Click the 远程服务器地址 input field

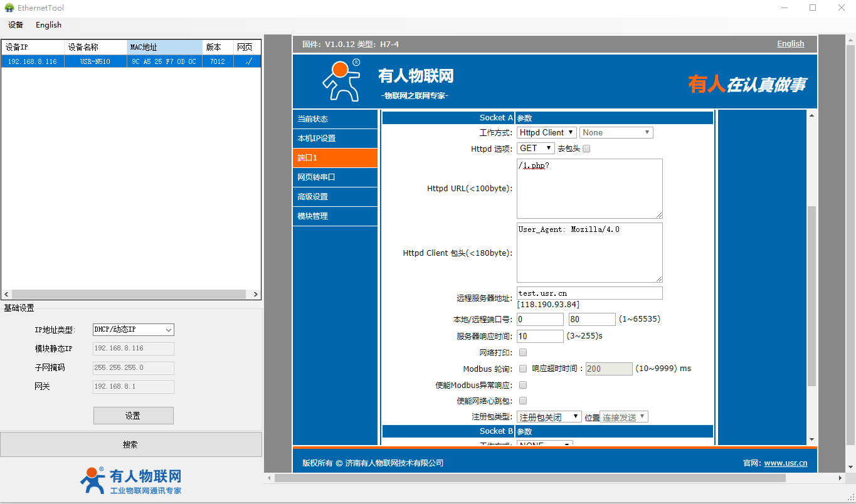point(589,293)
